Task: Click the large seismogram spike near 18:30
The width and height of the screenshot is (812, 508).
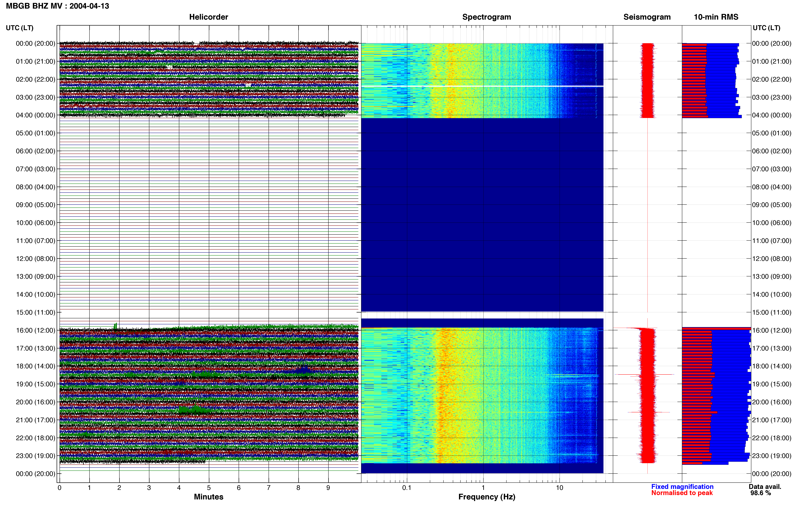Action: 644,374
